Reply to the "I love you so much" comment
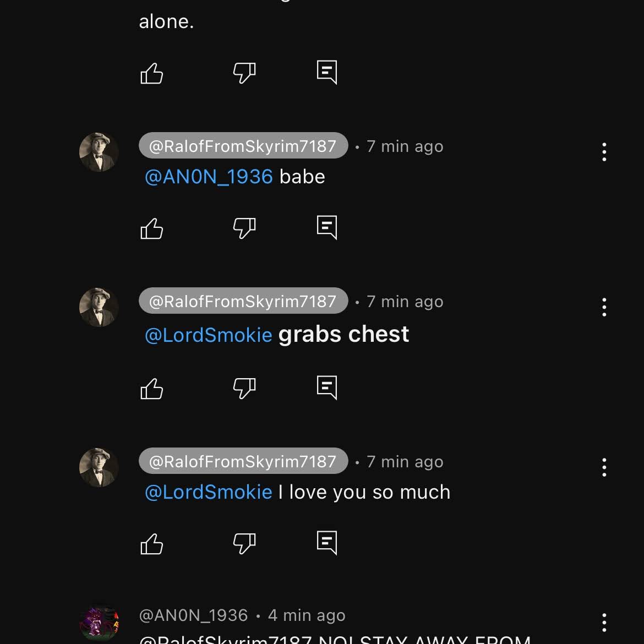 (327, 543)
